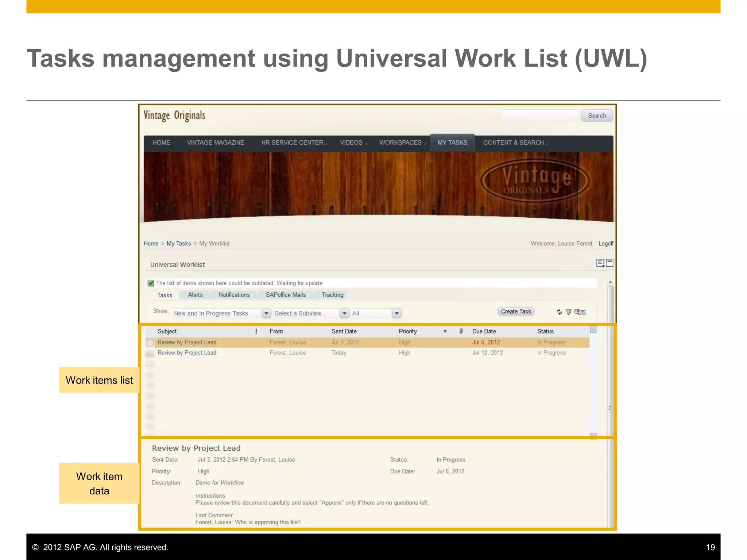Click the overdue Jul 6, 2012 due date

coord(486,342)
